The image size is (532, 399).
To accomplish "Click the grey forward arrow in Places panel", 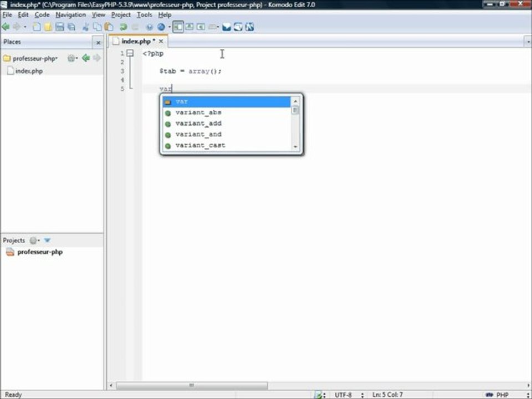I will tap(96, 58).
